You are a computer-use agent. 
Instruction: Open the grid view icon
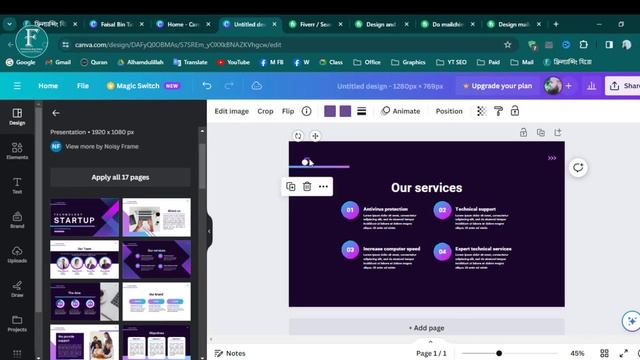coord(604,353)
